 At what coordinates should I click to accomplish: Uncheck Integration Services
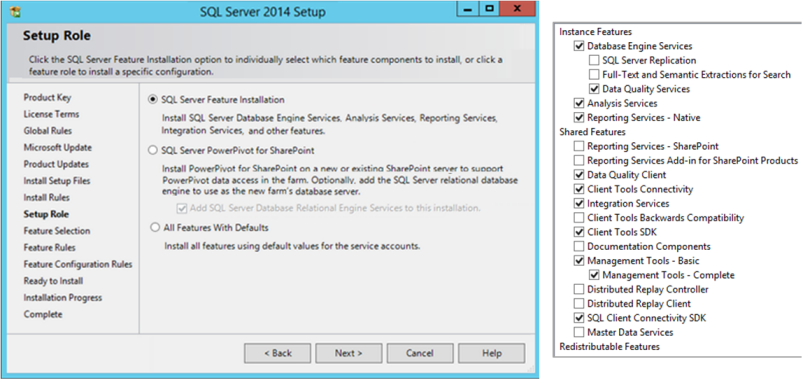[x=579, y=204]
